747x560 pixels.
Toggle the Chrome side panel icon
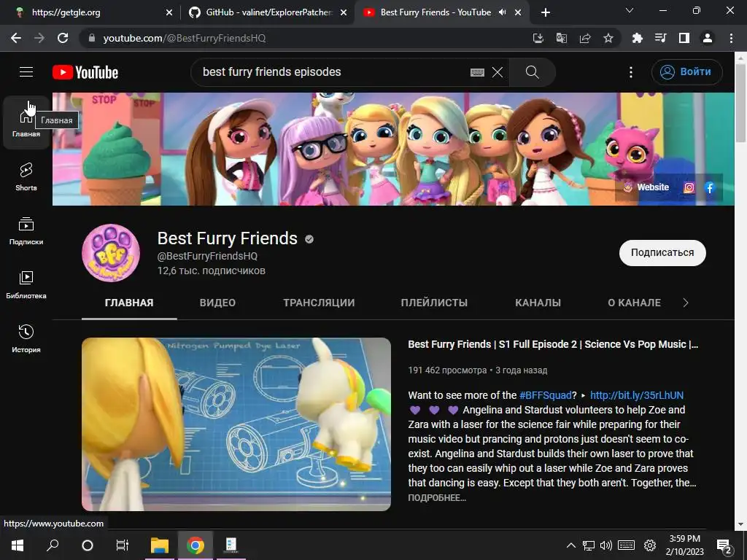tap(684, 38)
